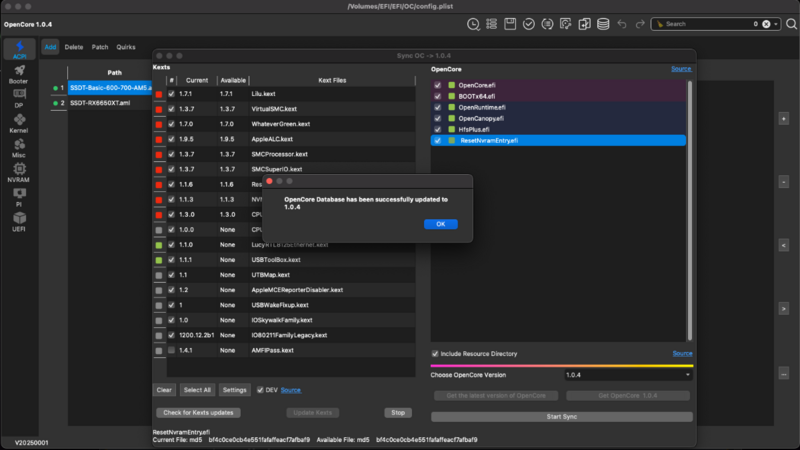
Task: Click the history clock toolbar icon
Action: point(473,23)
